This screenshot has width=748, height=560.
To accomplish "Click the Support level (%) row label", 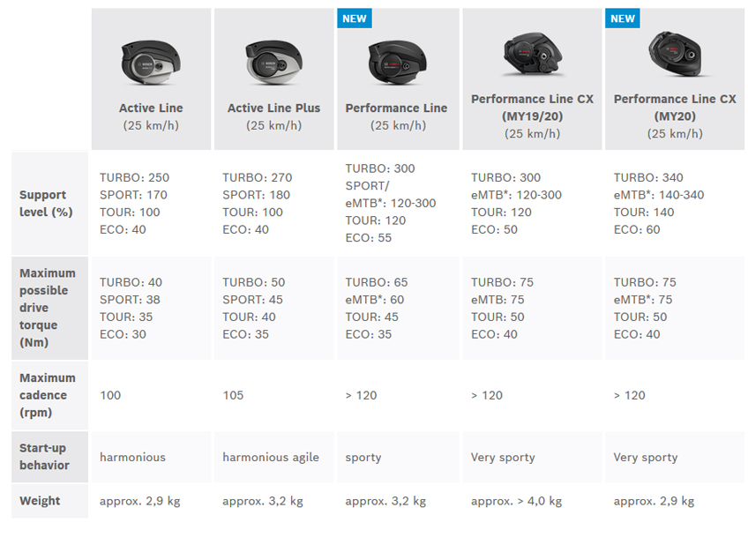I will click(46, 203).
